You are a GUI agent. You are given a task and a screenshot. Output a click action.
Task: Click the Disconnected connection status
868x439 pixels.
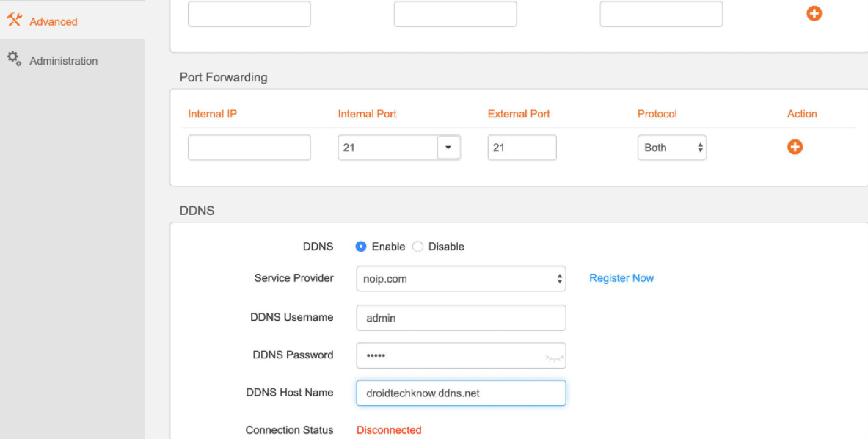[x=389, y=430]
